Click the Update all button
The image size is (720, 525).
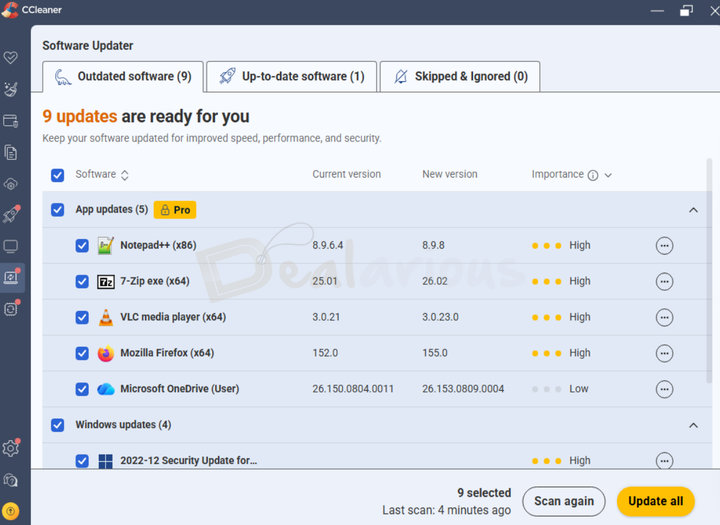[655, 501]
